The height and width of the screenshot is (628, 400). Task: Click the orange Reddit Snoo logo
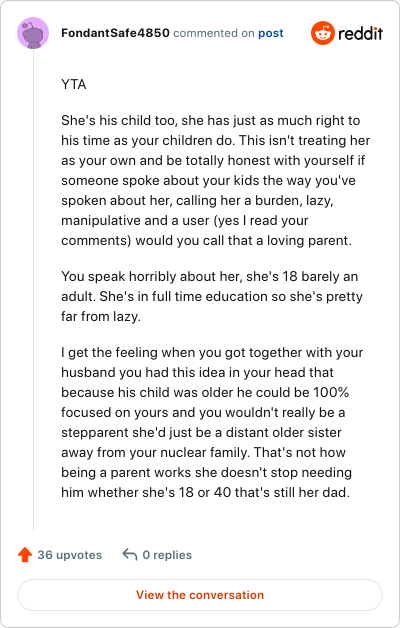pyautogui.click(x=322, y=33)
